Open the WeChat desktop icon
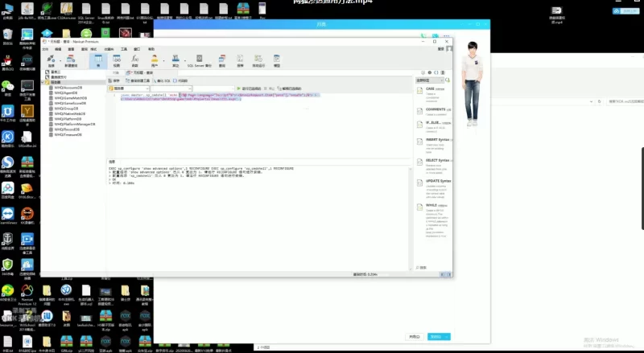 pos(7,88)
